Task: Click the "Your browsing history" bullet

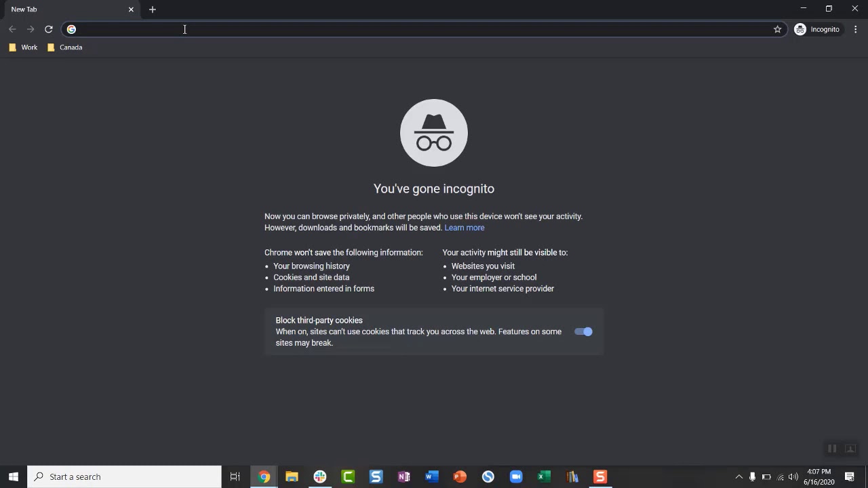Action: [311, 266]
